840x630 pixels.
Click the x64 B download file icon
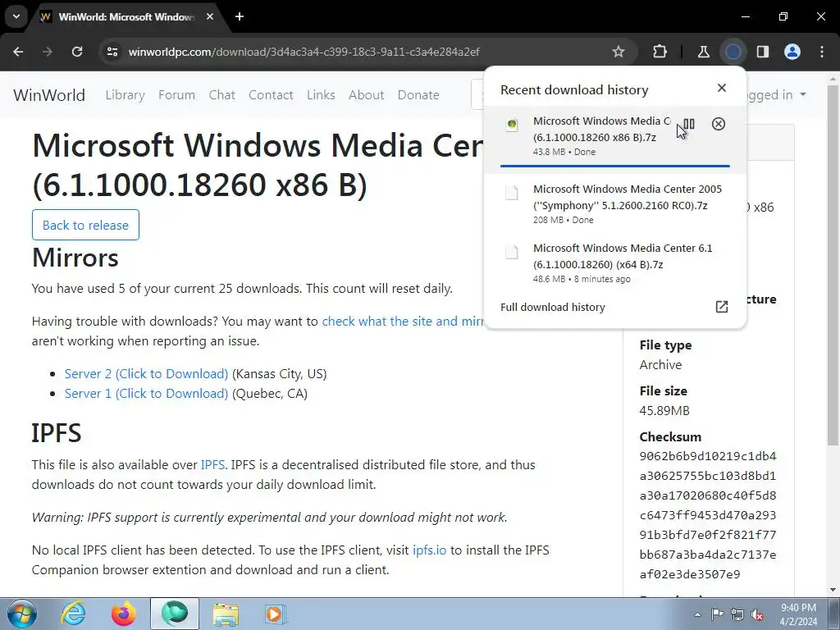(x=512, y=251)
